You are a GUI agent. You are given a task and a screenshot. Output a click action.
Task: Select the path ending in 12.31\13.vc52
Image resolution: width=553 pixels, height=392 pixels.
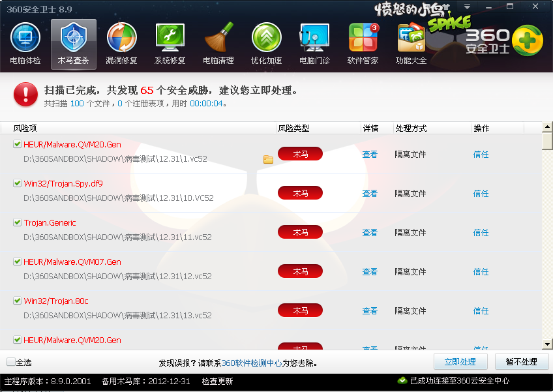coord(117,316)
